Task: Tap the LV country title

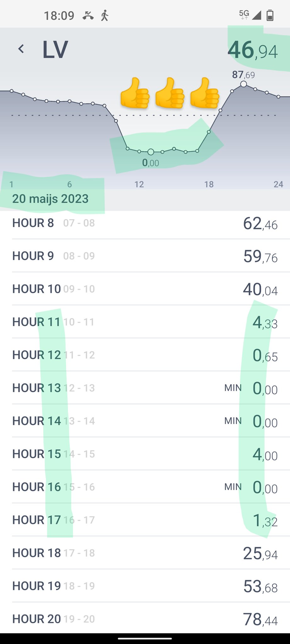Action: (55, 50)
